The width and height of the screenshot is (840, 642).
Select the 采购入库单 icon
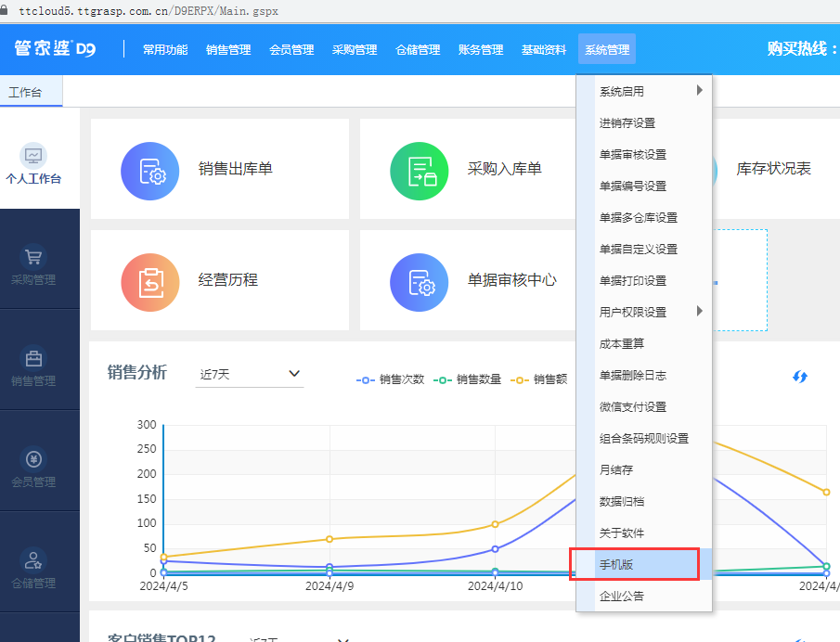419,171
